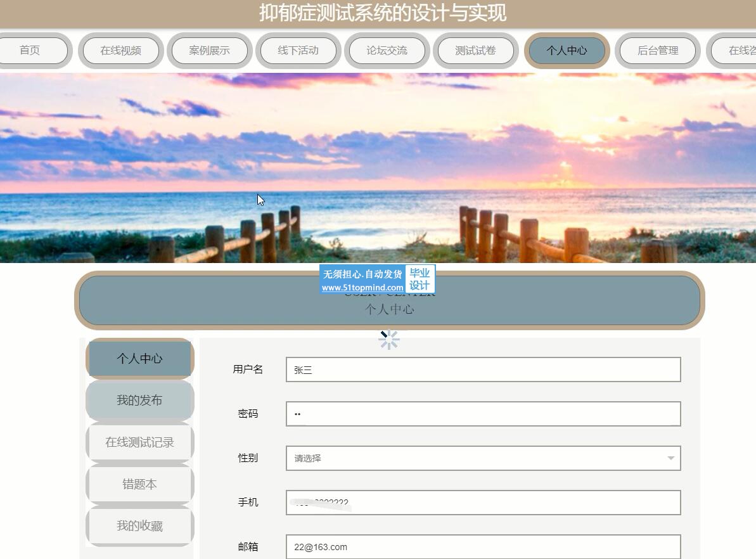Image resolution: width=756 pixels, height=559 pixels.
Task: Expand the 性别 dropdown selector
Action: point(483,458)
